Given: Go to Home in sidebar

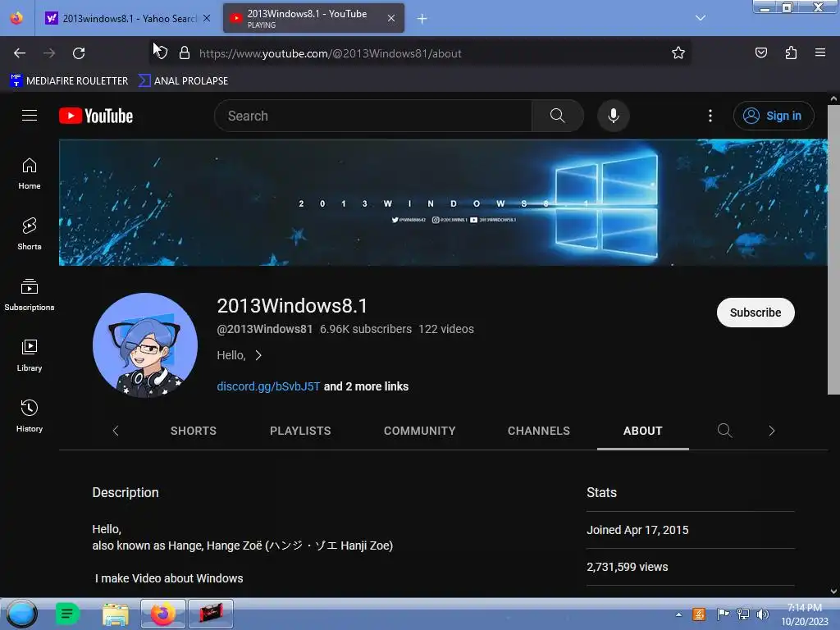Looking at the screenshot, I should tap(30, 174).
